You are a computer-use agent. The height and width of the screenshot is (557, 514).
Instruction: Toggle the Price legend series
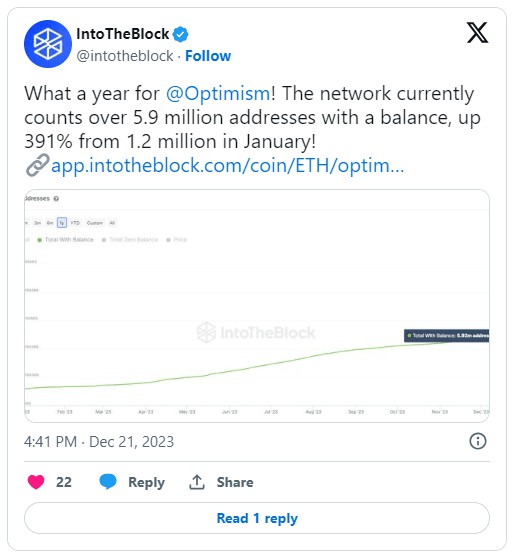click(177, 240)
